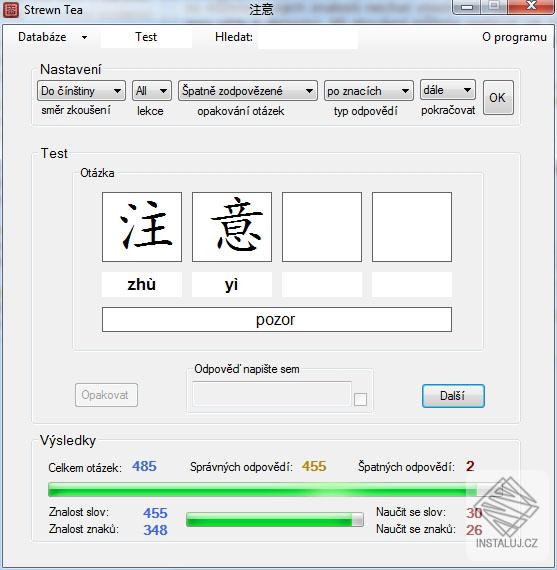Expand the All lekce dropdown
The height and width of the screenshot is (570, 557).
pyautogui.click(x=152, y=91)
